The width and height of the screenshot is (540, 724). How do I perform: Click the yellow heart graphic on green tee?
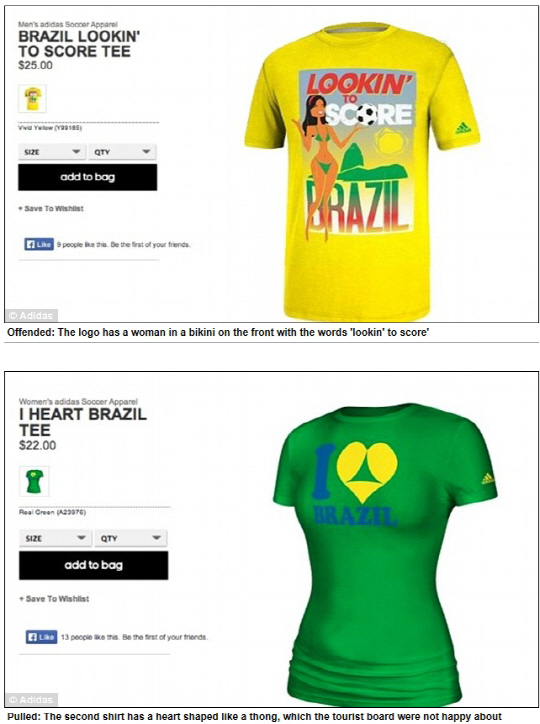point(366,471)
